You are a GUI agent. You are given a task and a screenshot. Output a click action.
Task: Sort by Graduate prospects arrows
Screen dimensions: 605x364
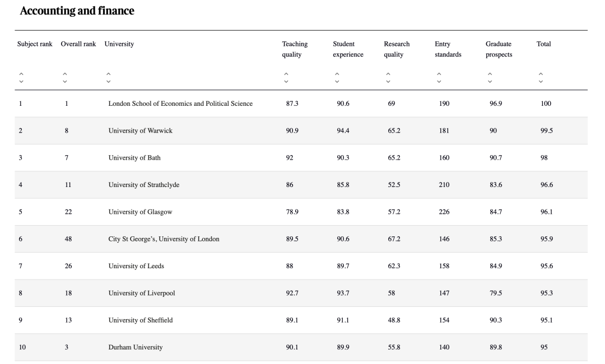pos(490,78)
